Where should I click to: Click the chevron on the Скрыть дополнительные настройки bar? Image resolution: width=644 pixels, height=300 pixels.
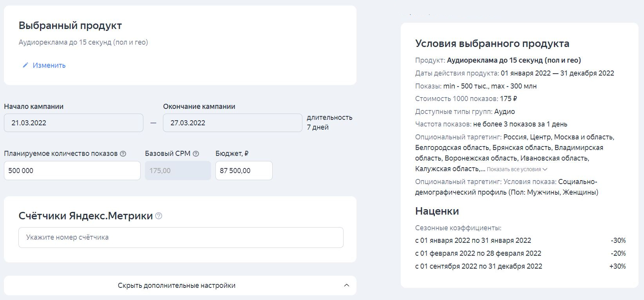346,286
